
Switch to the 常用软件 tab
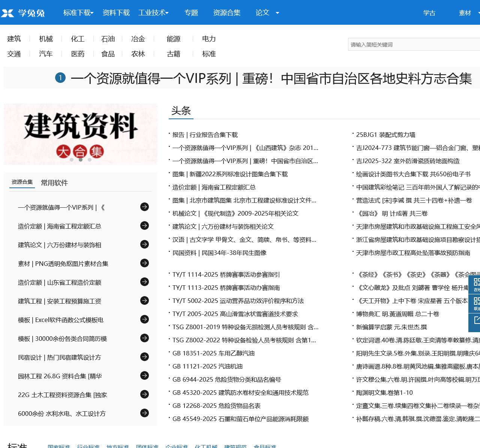click(x=54, y=183)
